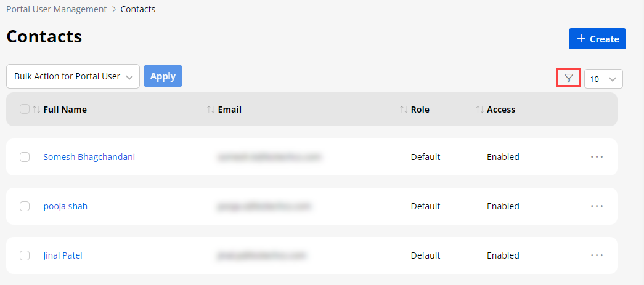
Task: Sort contacts by Role arrows
Action: click(x=404, y=110)
